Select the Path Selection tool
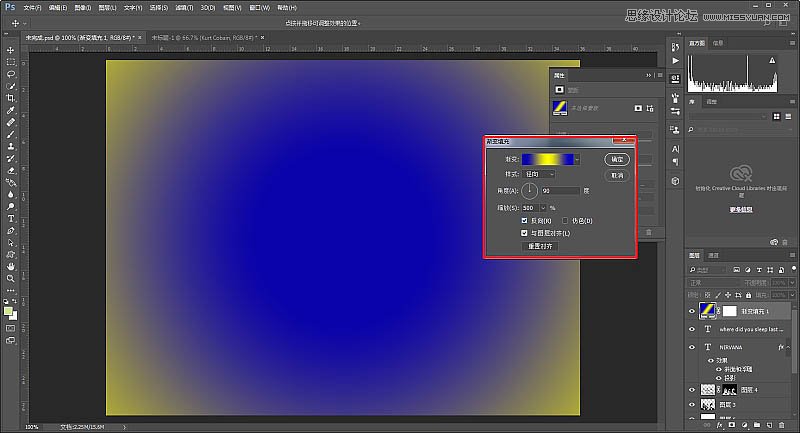This screenshot has height=433, width=800. tap(10, 243)
